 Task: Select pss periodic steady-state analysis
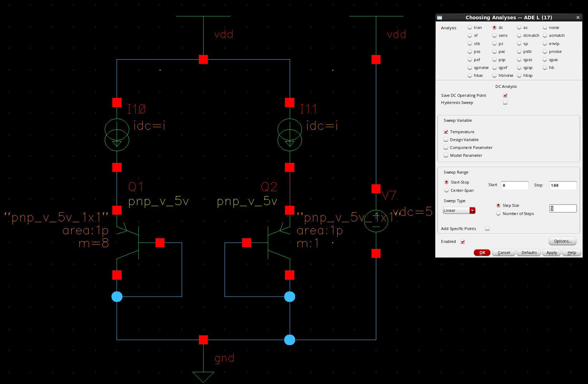coord(470,51)
